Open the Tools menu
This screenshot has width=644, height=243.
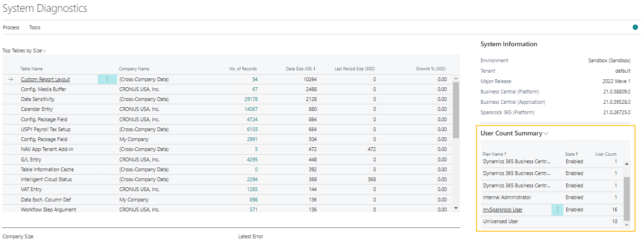tap(35, 27)
